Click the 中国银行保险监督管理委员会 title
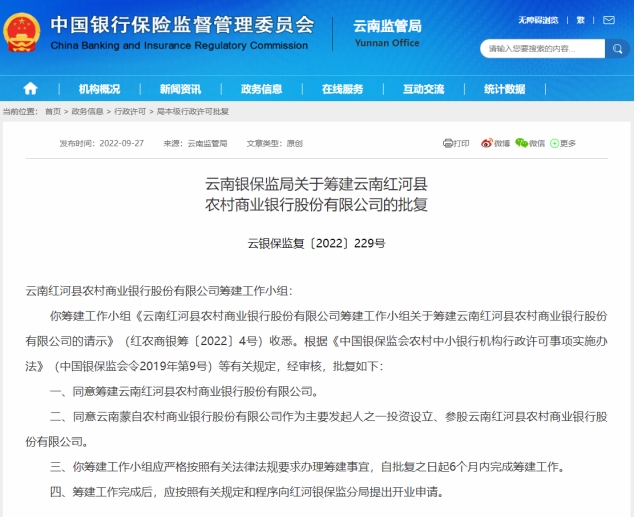The height and width of the screenshot is (517, 635). tap(182, 25)
